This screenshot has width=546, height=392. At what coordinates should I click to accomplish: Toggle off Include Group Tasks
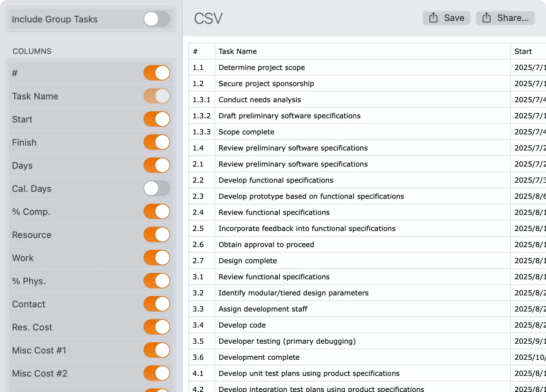[x=156, y=19]
